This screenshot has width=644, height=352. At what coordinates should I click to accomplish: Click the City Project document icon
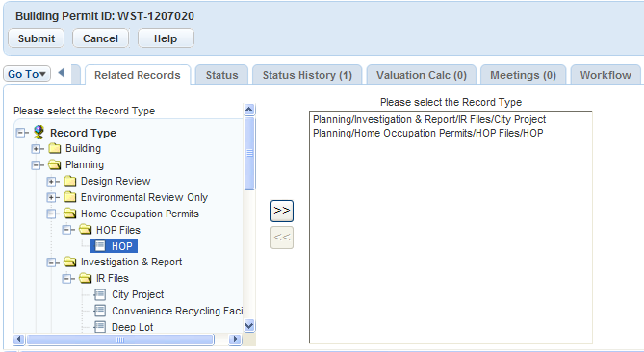click(100, 294)
